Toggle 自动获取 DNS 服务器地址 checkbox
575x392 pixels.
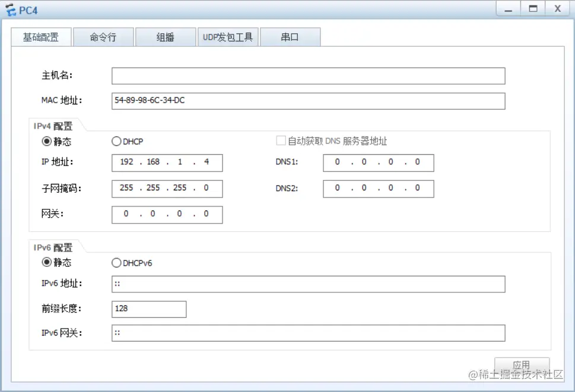281,141
